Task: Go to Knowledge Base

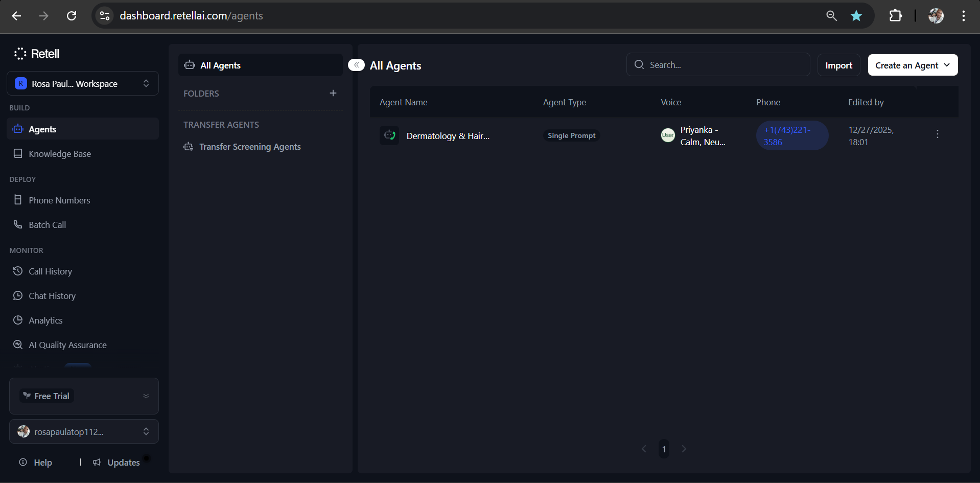Action: point(60,154)
